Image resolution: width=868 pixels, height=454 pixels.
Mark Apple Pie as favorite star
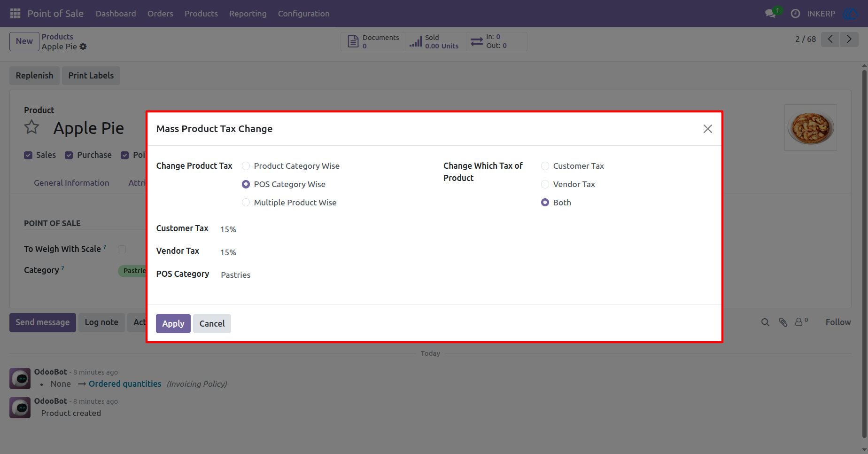pyautogui.click(x=31, y=127)
